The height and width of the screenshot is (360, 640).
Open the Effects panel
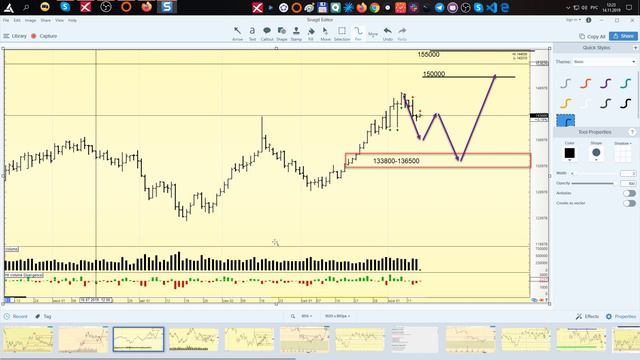click(x=587, y=316)
